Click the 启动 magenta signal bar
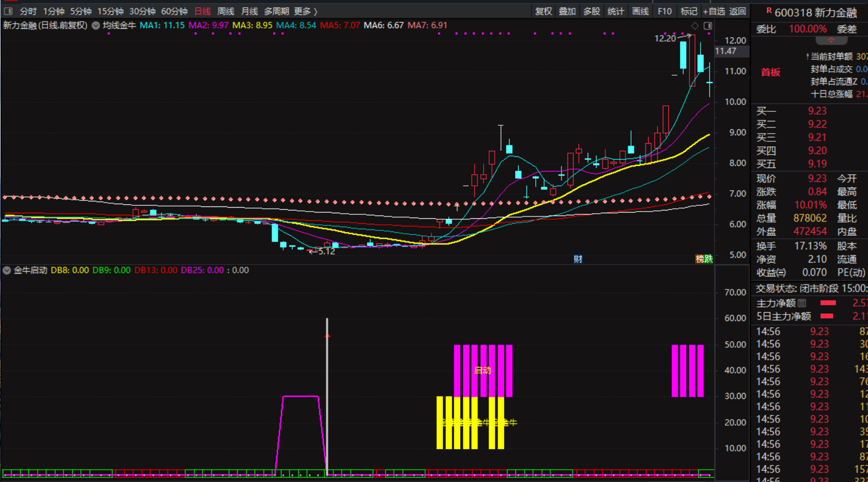868x482 pixels. pyautogui.click(x=483, y=370)
